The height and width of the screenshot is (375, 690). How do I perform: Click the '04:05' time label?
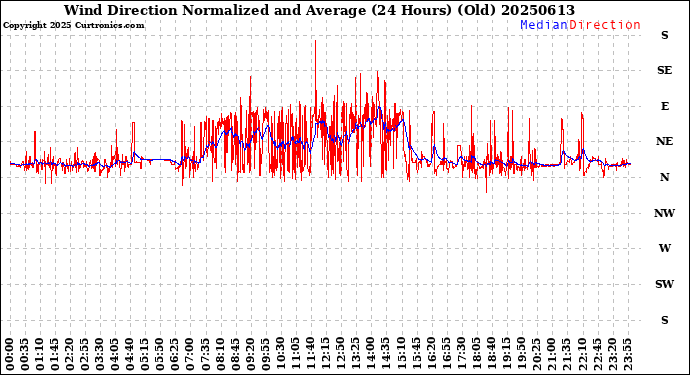tap(115, 354)
